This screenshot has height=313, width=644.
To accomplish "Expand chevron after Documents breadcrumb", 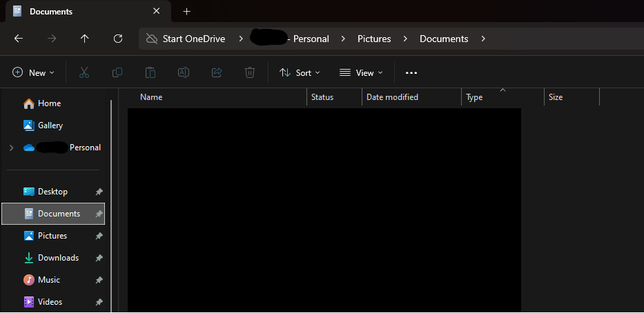I will point(483,39).
